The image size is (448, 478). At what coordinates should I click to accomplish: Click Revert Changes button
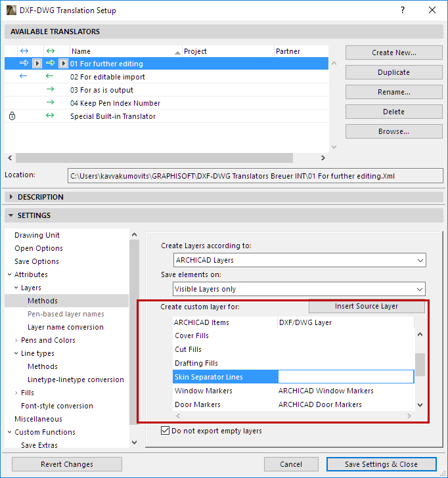tap(67, 464)
